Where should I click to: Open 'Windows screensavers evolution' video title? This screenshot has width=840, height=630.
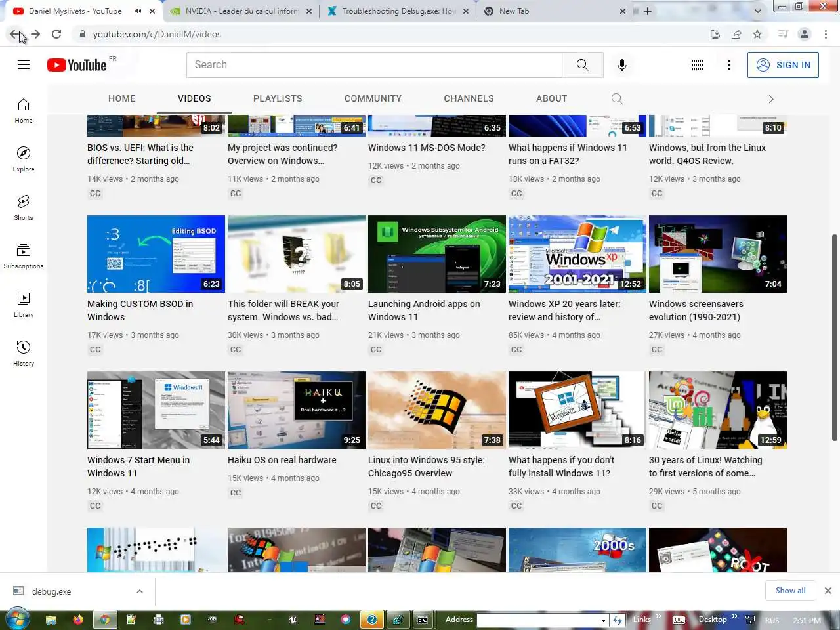[x=696, y=310]
